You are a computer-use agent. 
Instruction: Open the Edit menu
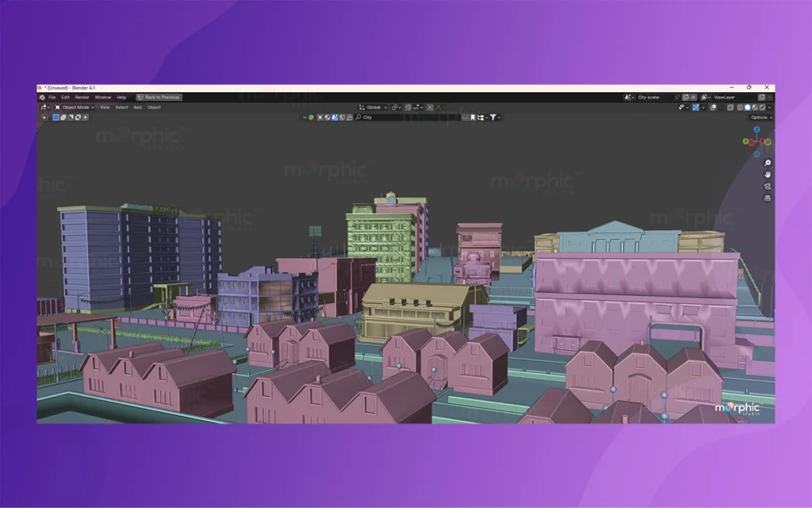click(x=65, y=97)
